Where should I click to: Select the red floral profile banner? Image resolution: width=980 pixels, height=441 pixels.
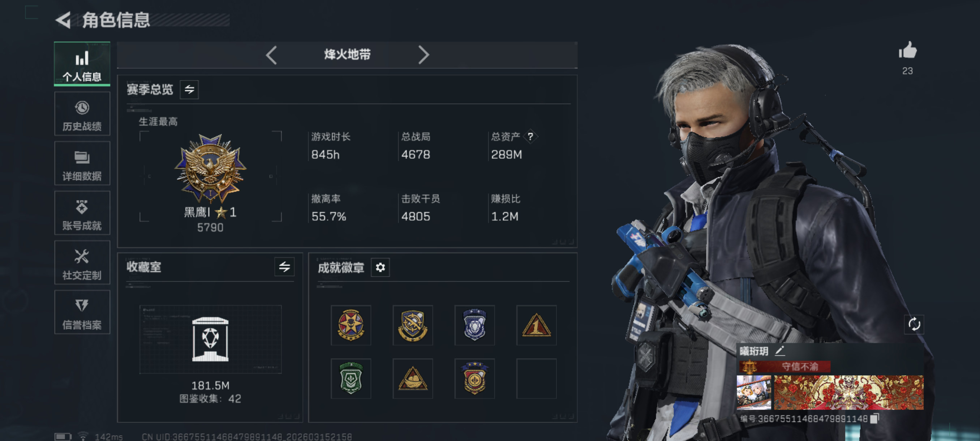[849, 393]
